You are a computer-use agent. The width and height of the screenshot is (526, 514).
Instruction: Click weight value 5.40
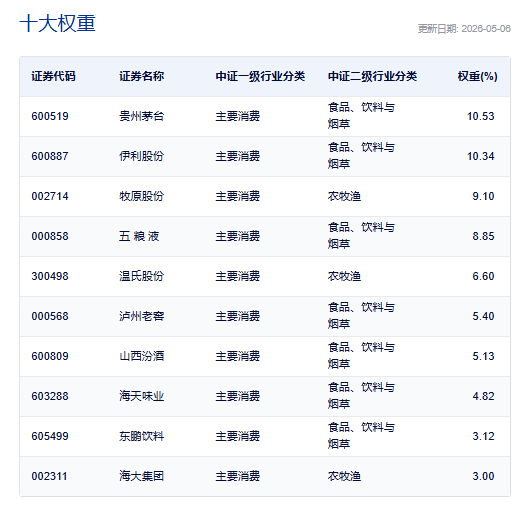point(483,316)
